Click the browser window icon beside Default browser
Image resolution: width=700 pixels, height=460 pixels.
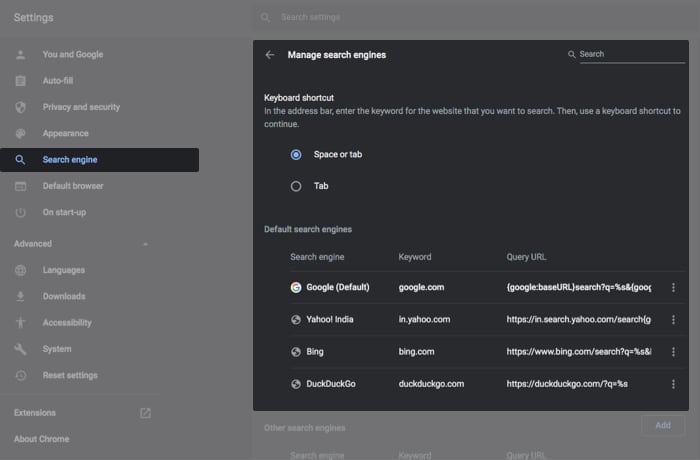(20, 186)
